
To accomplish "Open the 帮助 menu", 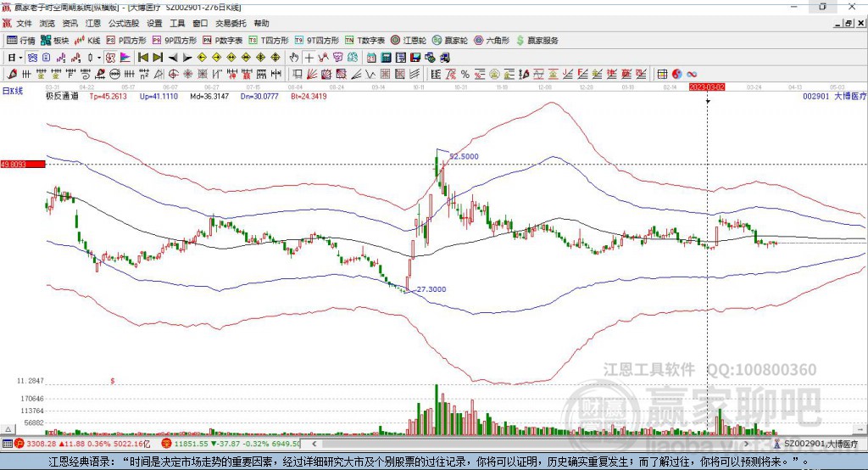I will point(261,23).
